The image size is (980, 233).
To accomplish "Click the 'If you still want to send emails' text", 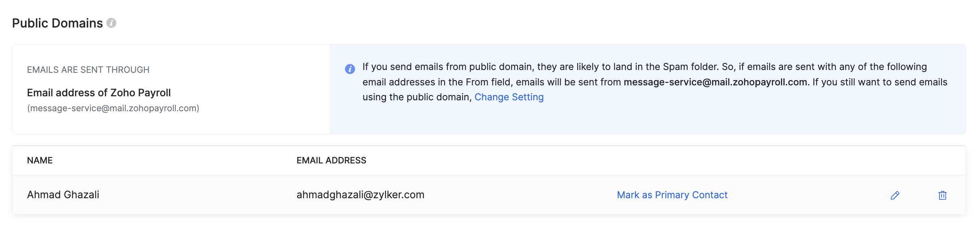I will pyautogui.click(x=880, y=82).
